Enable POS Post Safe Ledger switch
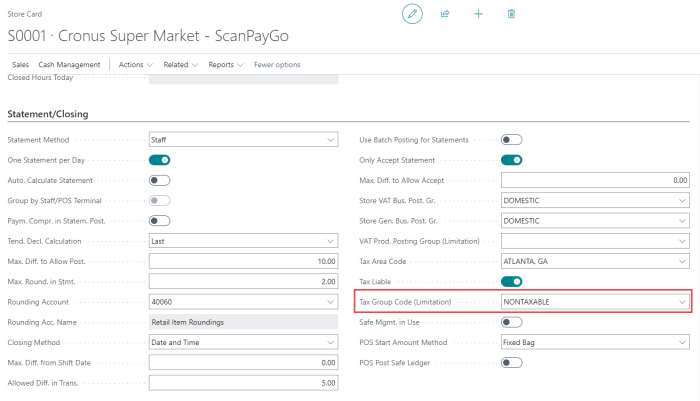This screenshot has height=401, width=700. (512, 363)
